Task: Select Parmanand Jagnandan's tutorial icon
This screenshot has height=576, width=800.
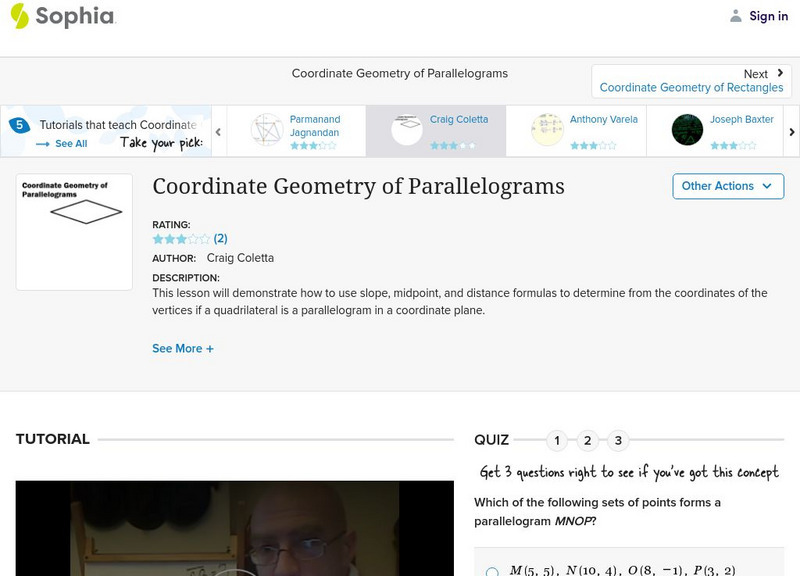Action: [267, 127]
